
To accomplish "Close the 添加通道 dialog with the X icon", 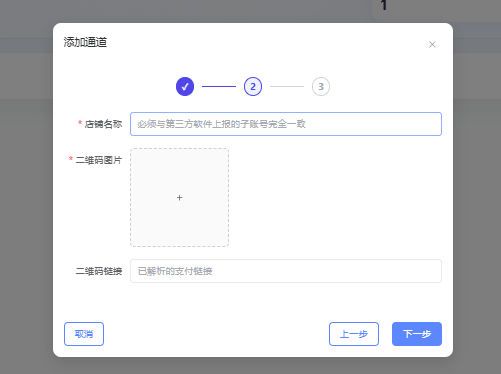I will (x=432, y=44).
